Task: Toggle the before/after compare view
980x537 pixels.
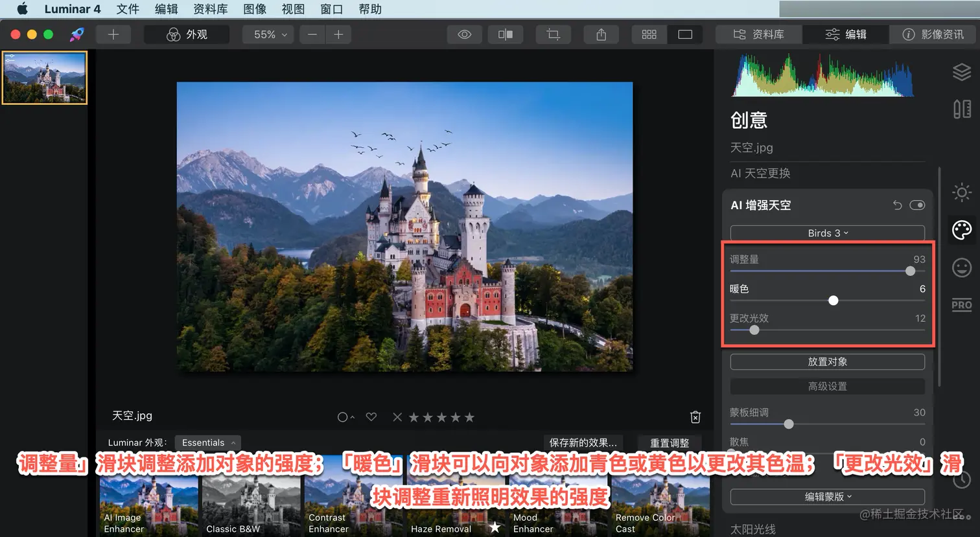Action: [506, 34]
